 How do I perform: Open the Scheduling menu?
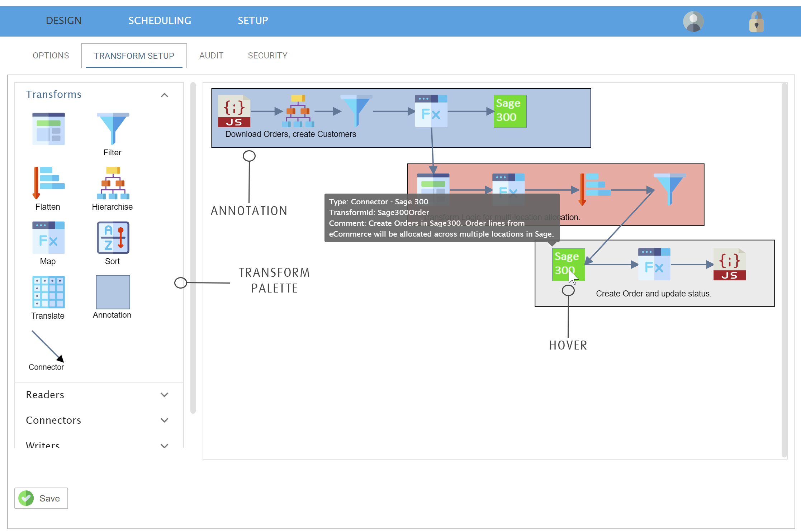(160, 21)
